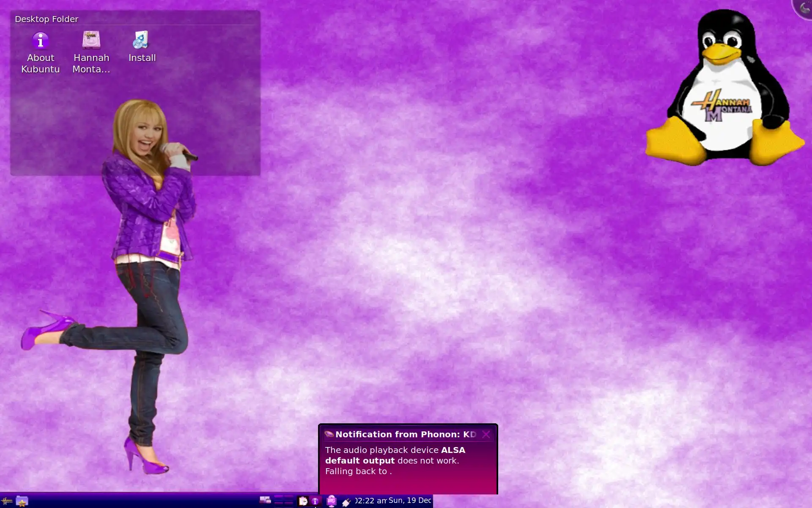The width and height of the screenshot is (812, 508).
Task: Click the clock showing 02:22 am
Action: tap(371, 501)
